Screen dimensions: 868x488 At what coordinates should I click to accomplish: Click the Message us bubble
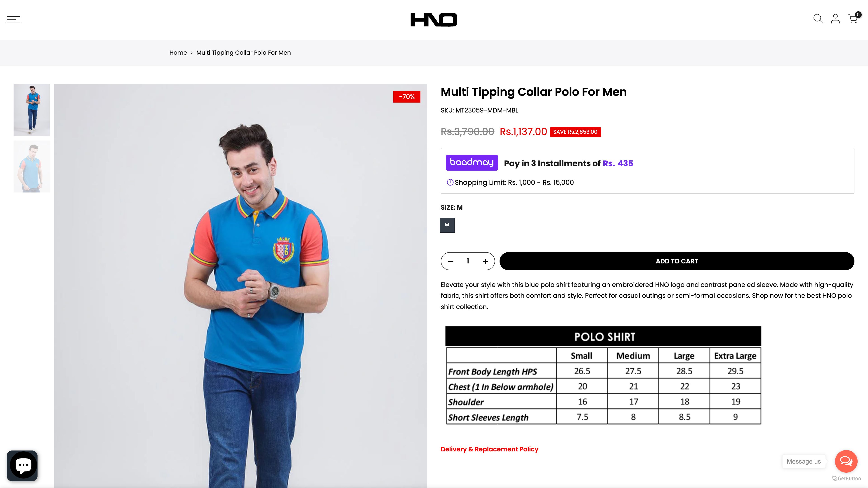[804, 461]
